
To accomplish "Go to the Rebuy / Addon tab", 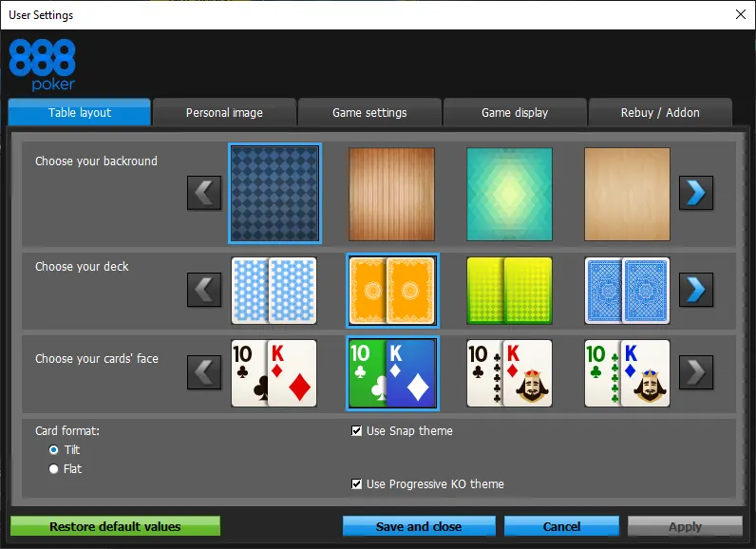I will coord(660,112).
